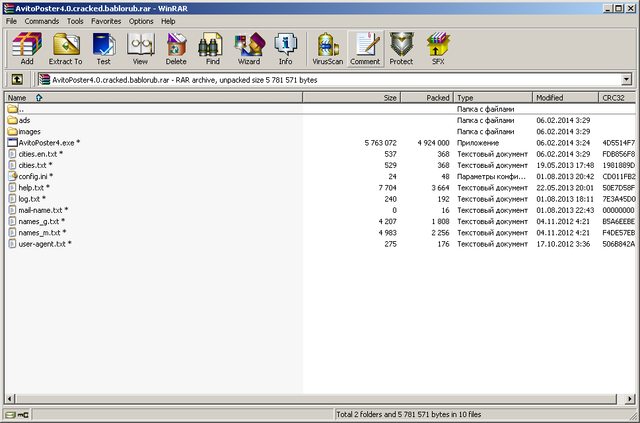Select log.txt file row

[x=320, y=199]
